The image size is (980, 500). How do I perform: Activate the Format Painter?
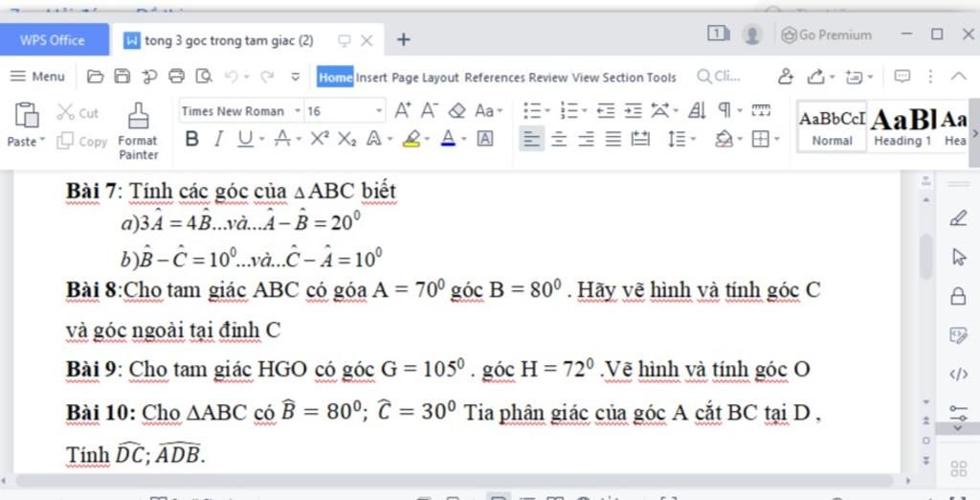[138, 131]
